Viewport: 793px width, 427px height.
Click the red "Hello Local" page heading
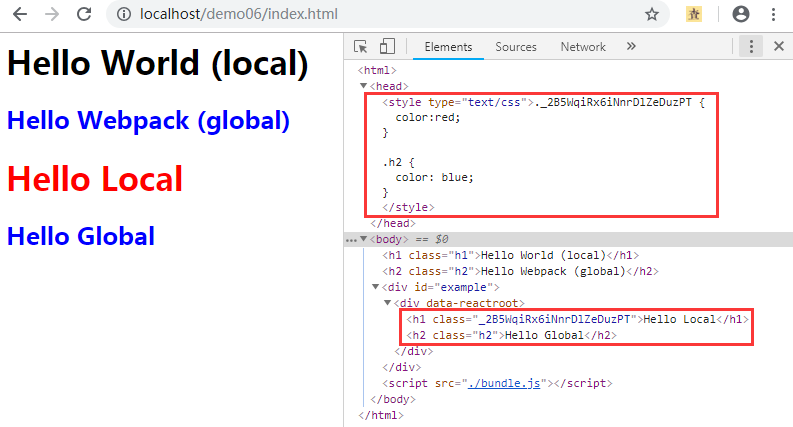point(95,179)
